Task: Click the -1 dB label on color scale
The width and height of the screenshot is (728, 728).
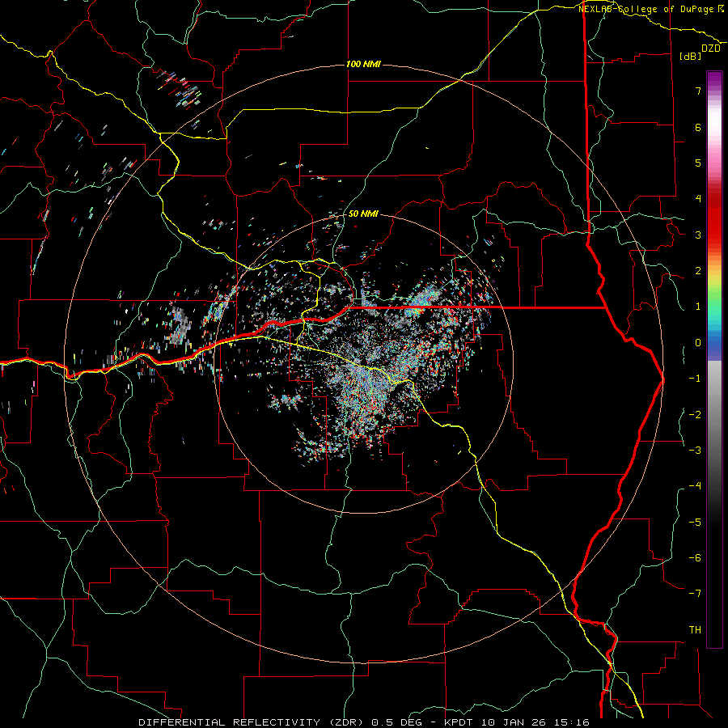Action: (695, 379)
